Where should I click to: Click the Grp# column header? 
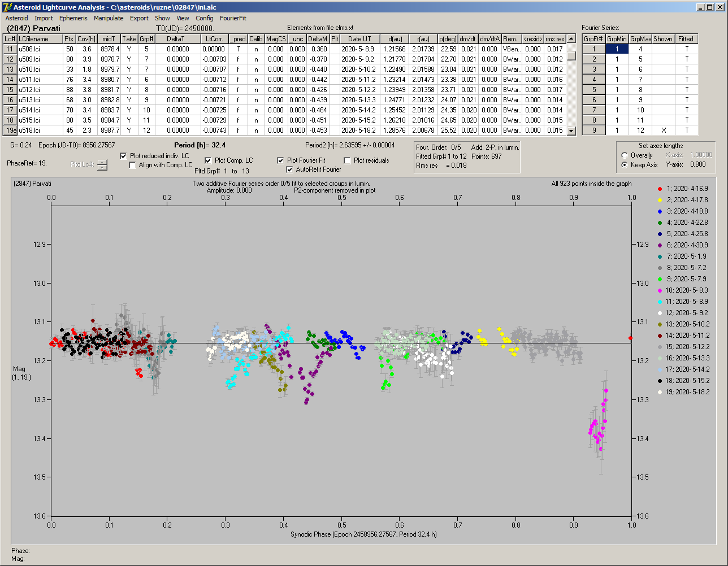[x=146, y=39]
